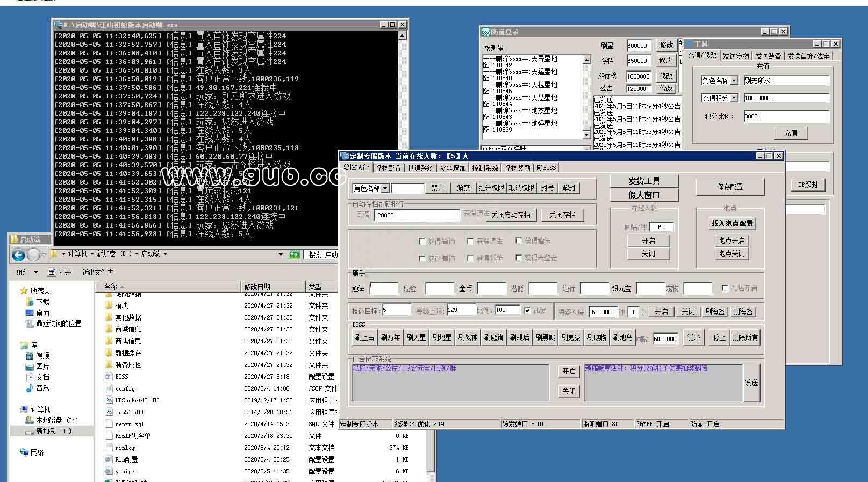Viewport: 868px width, 482px height.
Task: Select the renwu.sql file icon
Action: [109, 424]
